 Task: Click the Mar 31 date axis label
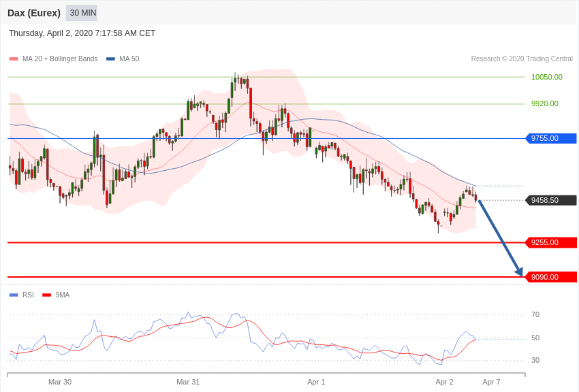click(188, 382)
